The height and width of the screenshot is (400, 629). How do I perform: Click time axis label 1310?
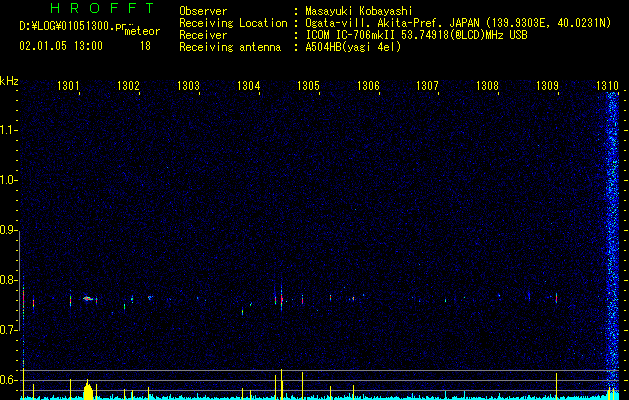[607, 85]
